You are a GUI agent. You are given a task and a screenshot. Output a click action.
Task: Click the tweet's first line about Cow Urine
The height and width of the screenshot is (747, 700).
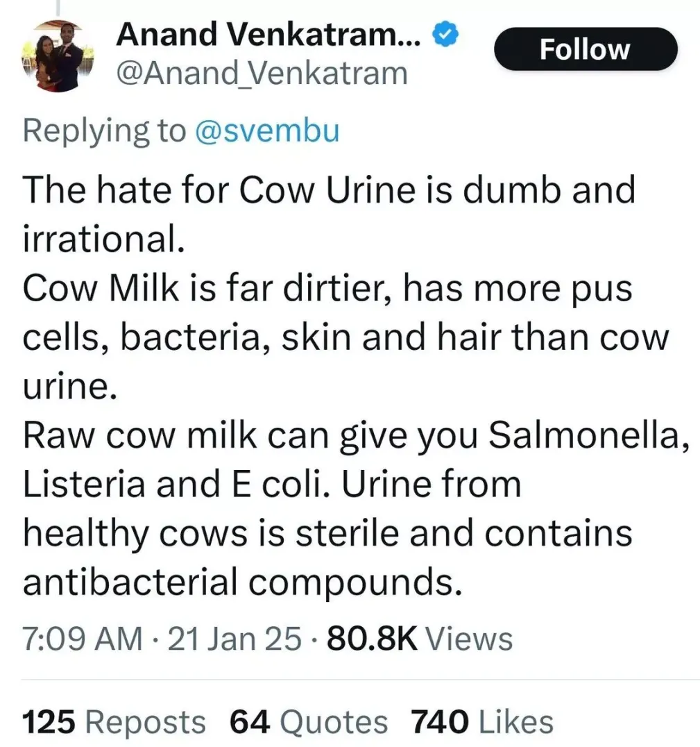[x=329, y=190]
